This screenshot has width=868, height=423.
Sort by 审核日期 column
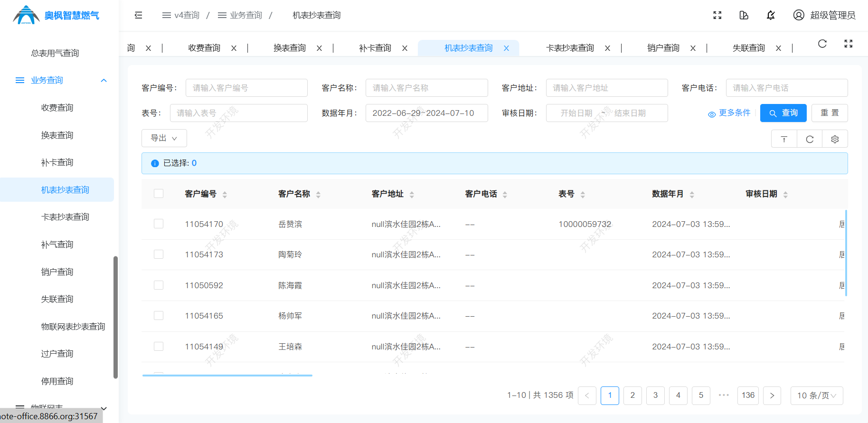785,194
